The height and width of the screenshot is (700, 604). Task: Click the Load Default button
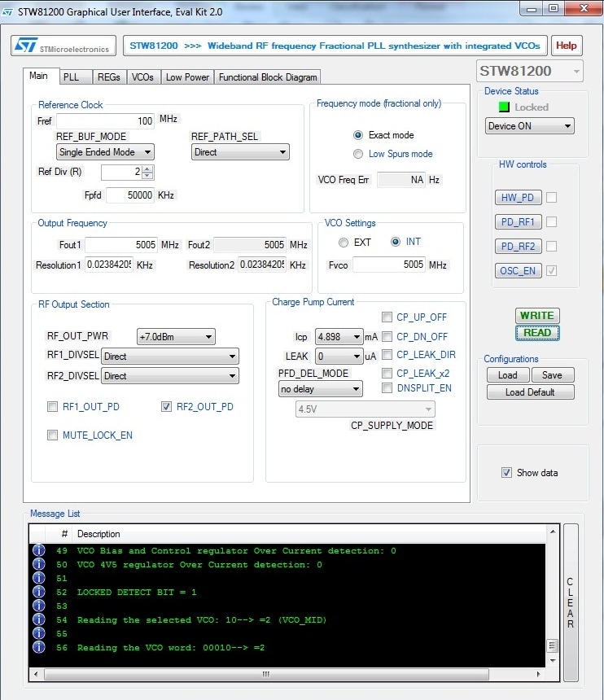pyautogui.click(x=530, y=392)
